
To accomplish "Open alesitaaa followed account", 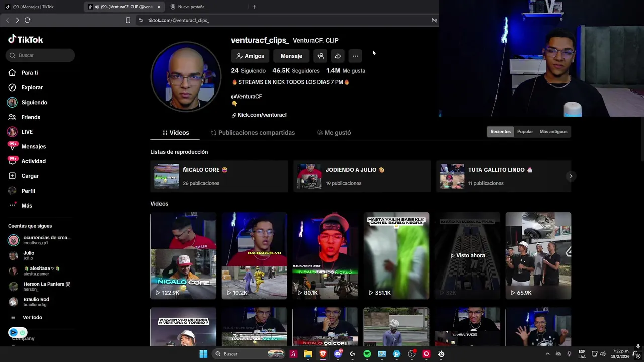I will (40, 271).
